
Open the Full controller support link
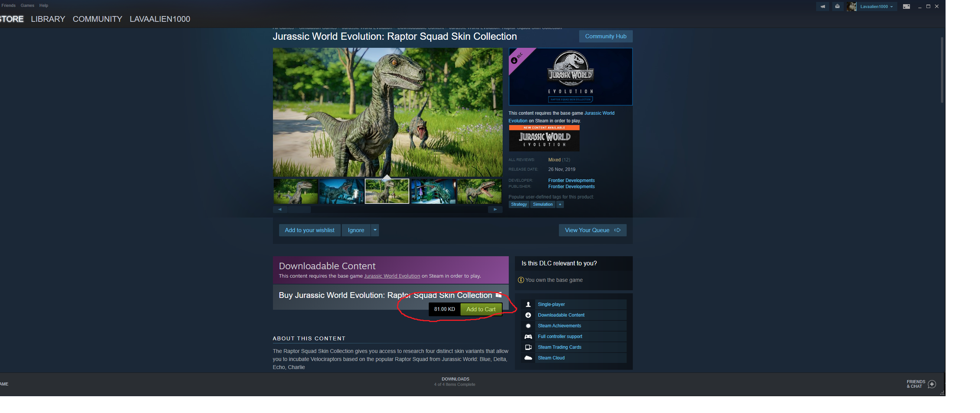tap(560, 337)
